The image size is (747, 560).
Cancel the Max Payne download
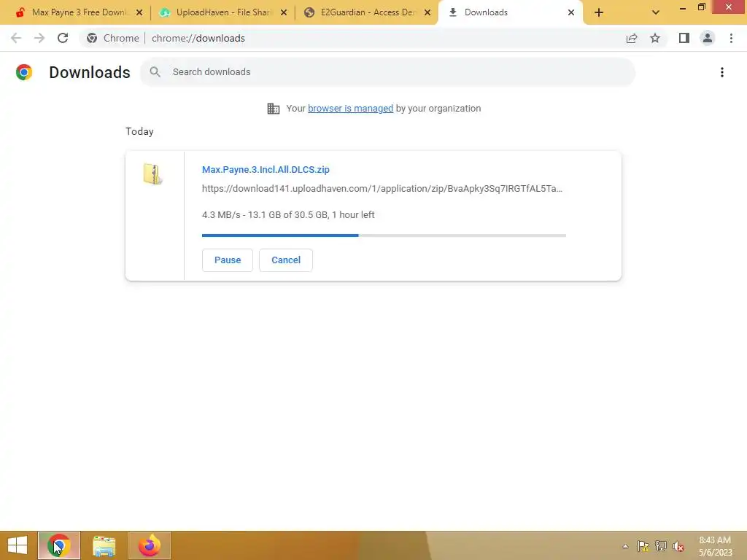(x=286, y=260)
